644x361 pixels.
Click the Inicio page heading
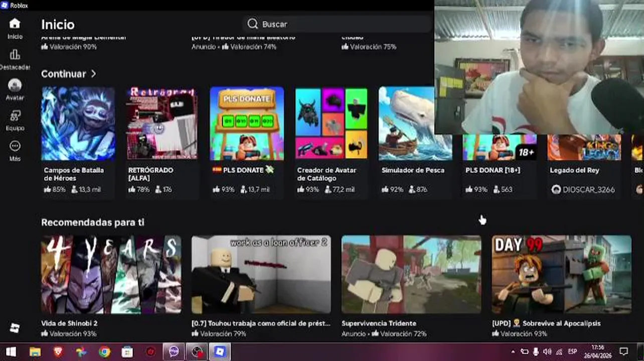(x=58, y=25)
